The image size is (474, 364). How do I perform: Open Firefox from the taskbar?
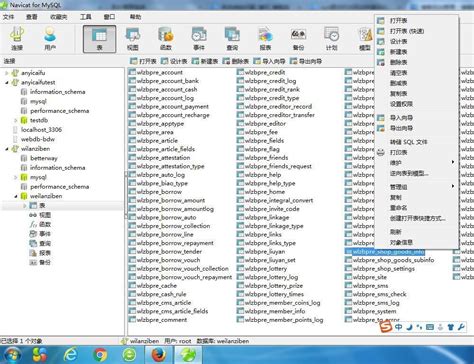coord(159,355)
